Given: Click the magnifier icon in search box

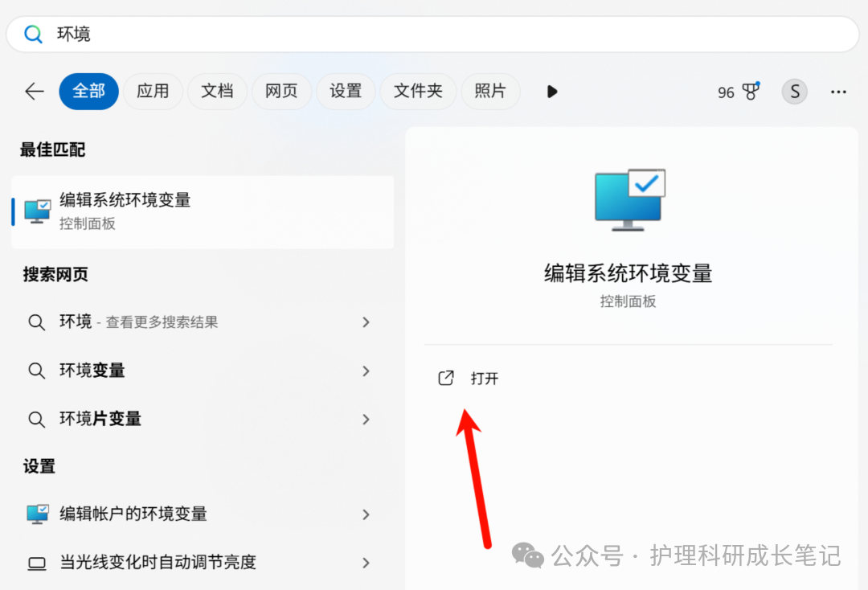Looking at the screenshot, I should (x=33, y=35).
